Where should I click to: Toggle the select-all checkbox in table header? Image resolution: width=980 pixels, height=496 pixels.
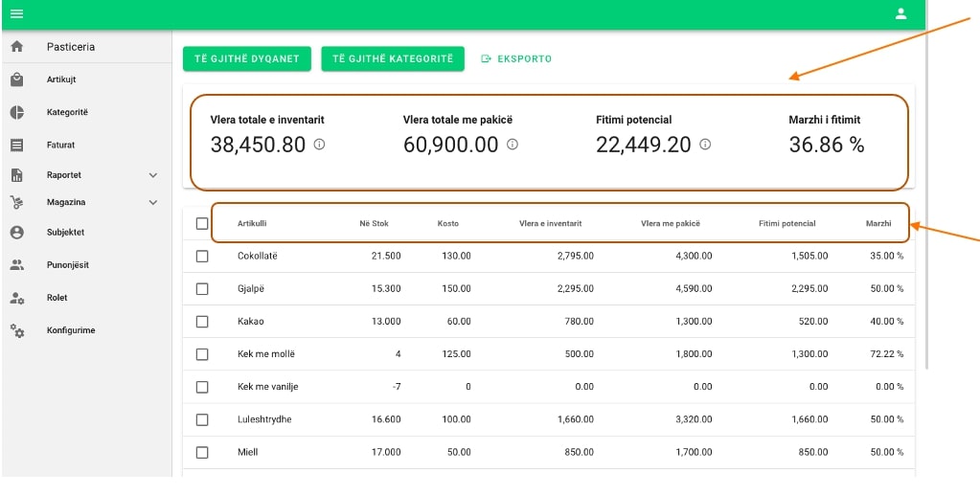point(201,223)
